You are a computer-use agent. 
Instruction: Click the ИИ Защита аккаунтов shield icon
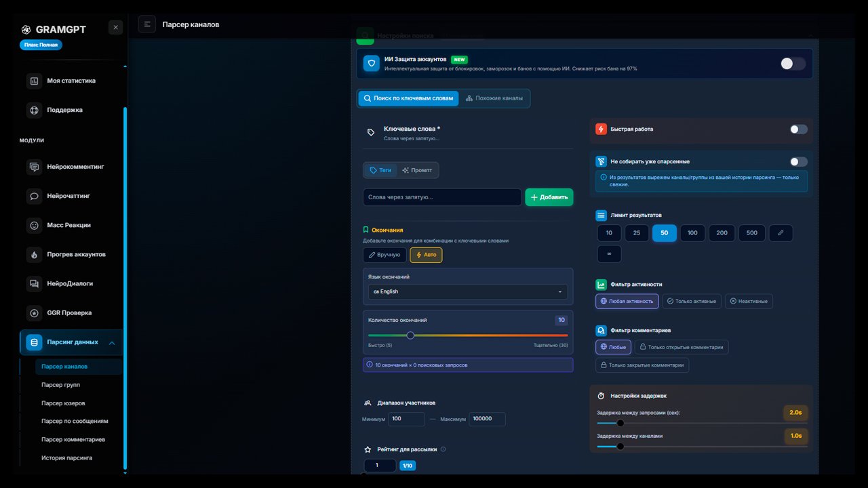(371, 64)
